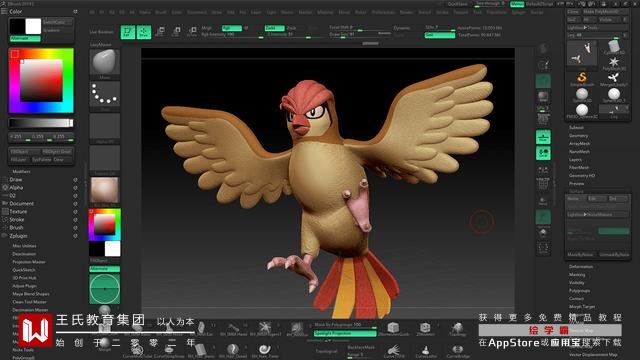Collapse the Zplugin palette in left tray

(x=18, y=236)
